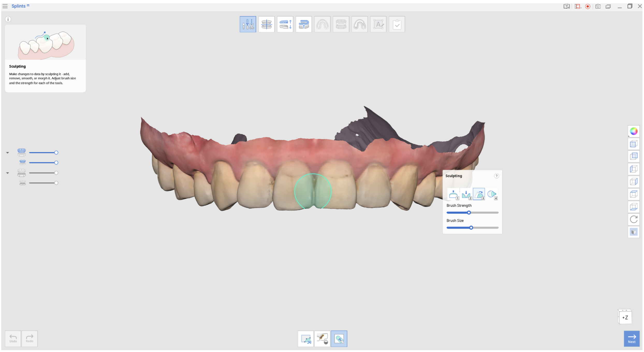This screenshot has width=644, height=352.
Task: Select the area trimming tool at bottom
Action: coord(306,339)
